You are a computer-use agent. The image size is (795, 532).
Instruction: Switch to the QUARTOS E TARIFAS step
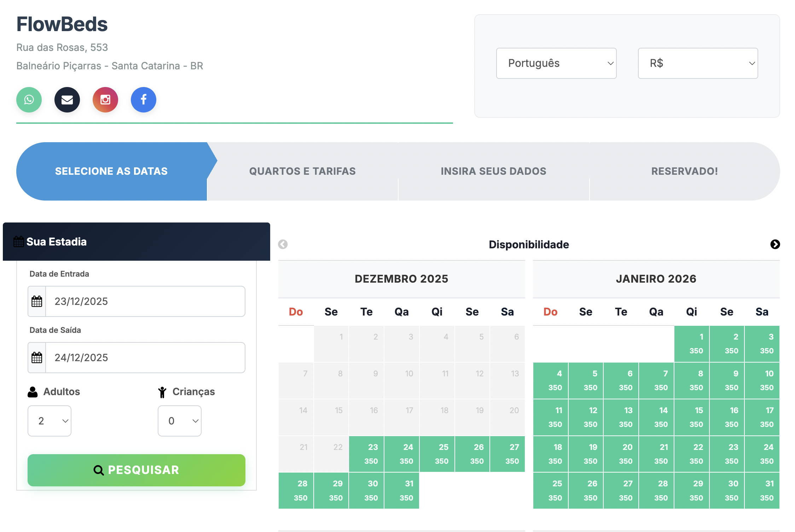click(x=302, y=171)
